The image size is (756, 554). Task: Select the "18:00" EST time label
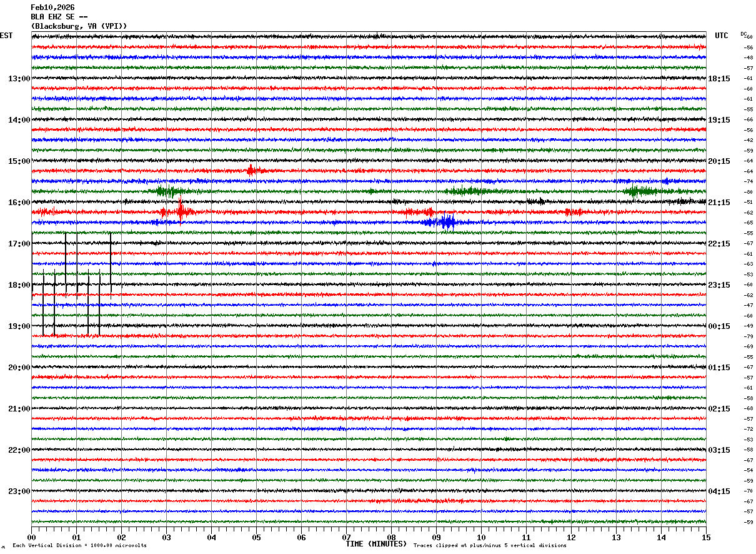pyautogui.click(x=19, y=285)
